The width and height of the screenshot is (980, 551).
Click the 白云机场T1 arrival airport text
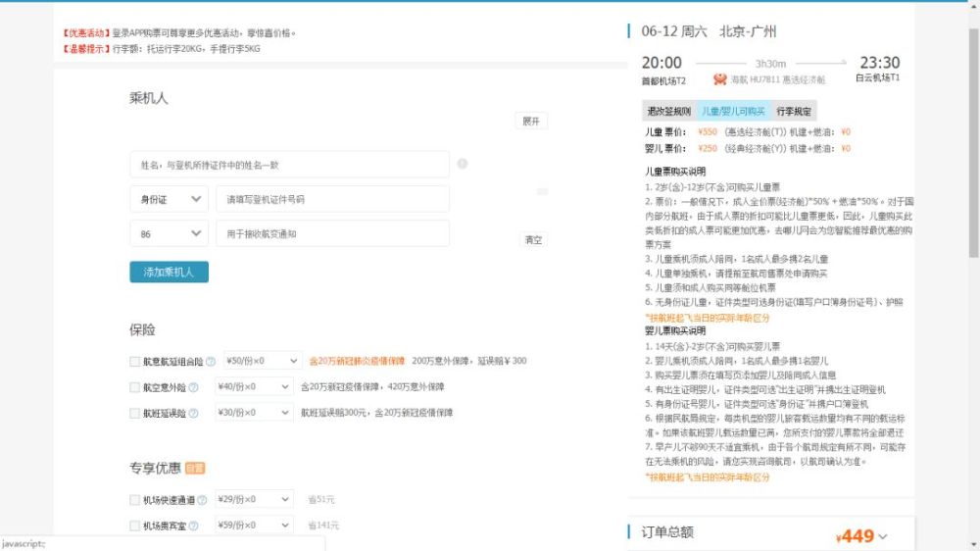(x=877, y=78)
